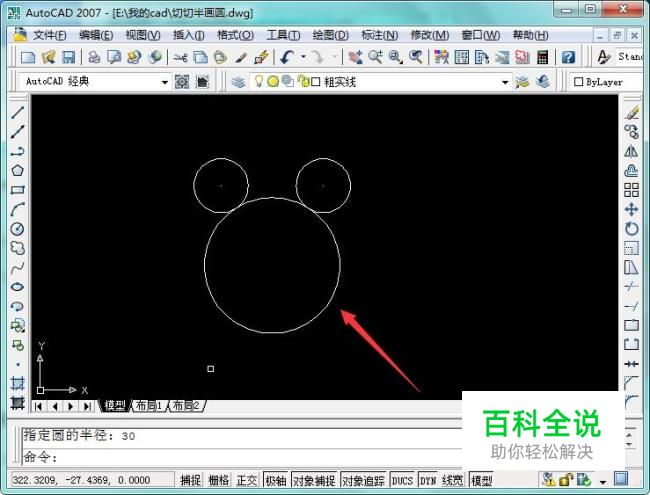The image size is (650, 495).
Task: Click the 命令: command line input
Action: pyautogui.click(x=242, y=457)
